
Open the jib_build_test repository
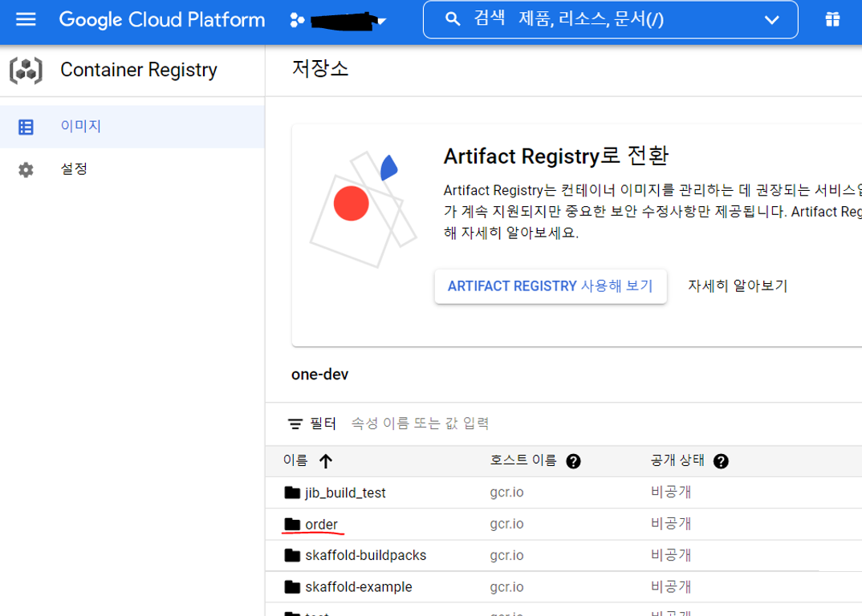(x=345, y=493)
